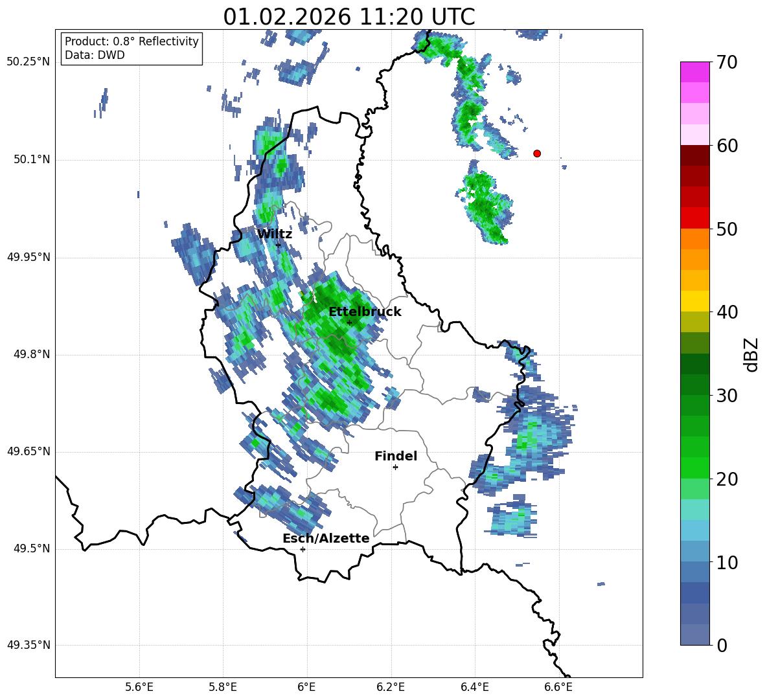Click the 60 colorbar tick label
The height and width of the screenshot is (700, 767).
click(727, 146)
